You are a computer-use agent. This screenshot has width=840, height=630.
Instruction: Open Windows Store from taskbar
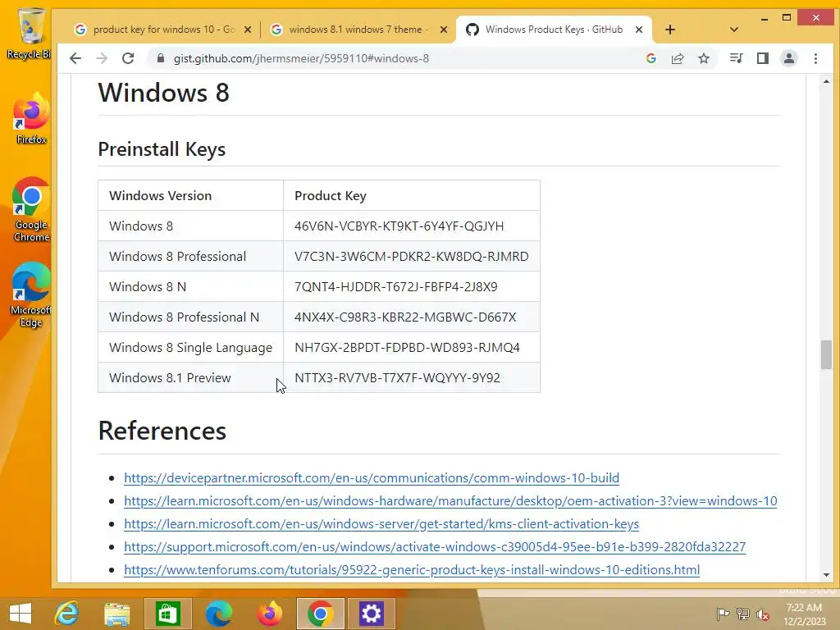[167, 614]
